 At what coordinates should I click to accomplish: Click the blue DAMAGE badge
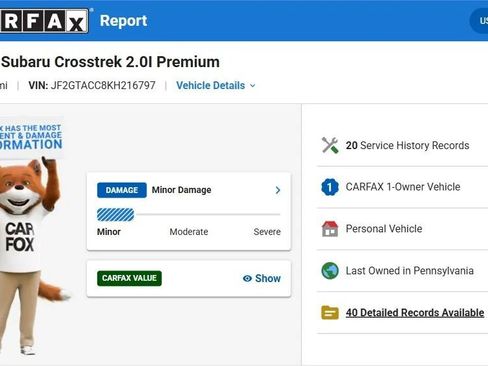tap(122, 190)
